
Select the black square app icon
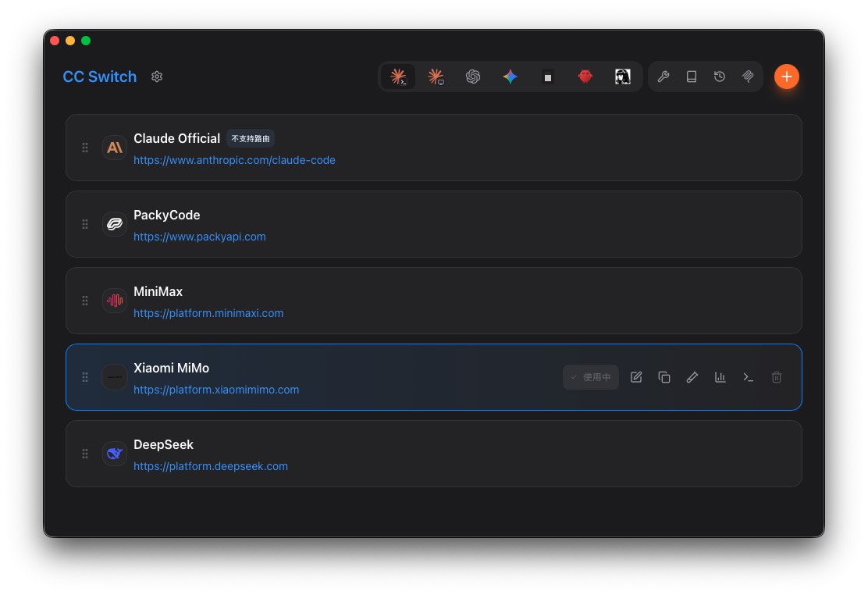[x=547, y=77]
